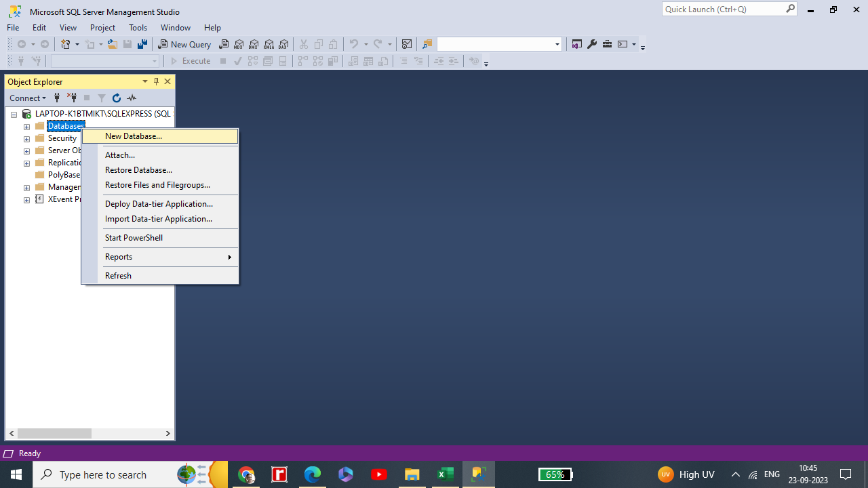Open Microsoft Edge from the taskbar

point(313,474)
